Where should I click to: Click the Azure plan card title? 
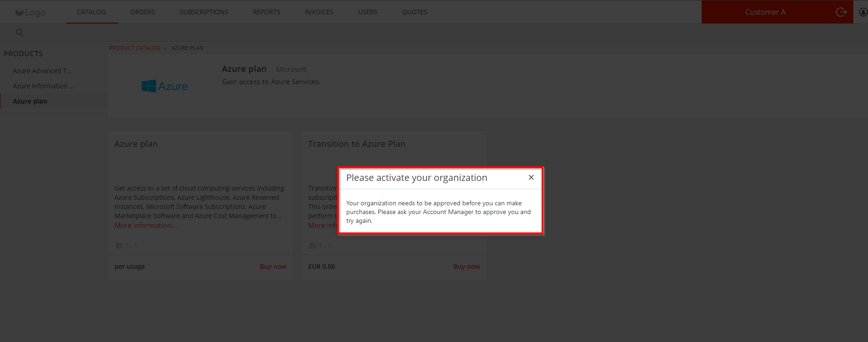[136, 144]
